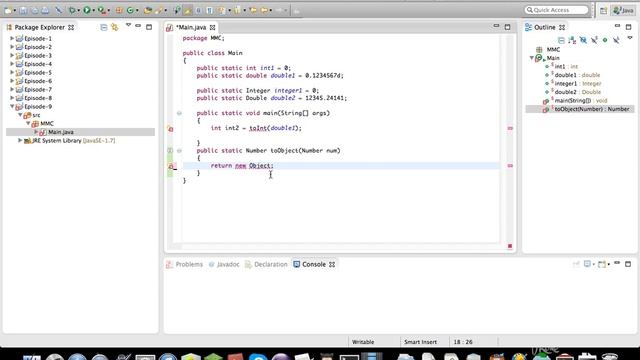Screen dimensions: 640x360
Task: Run the program with green play icon
Action: (87, 10)
